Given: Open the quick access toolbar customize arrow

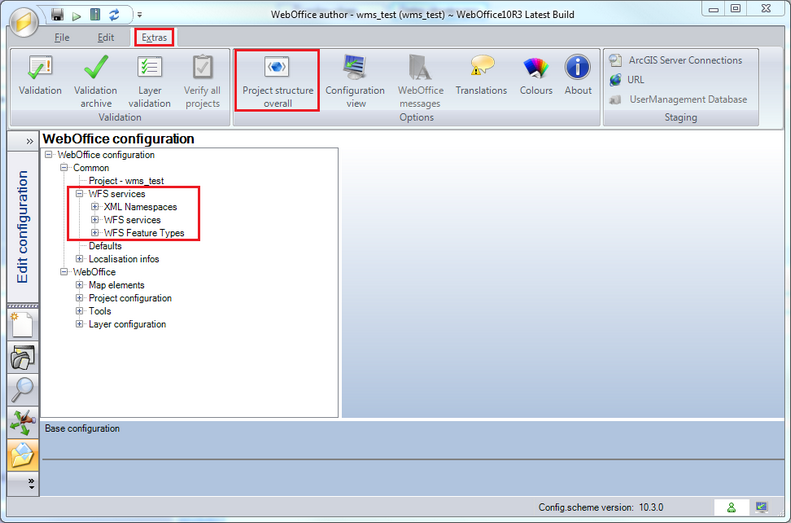Looking at the screenshot, I should 140,15.
